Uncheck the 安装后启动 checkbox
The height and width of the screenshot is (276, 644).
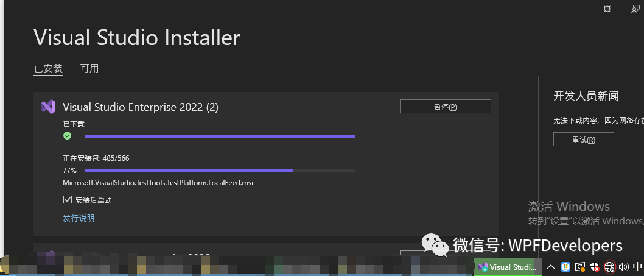point(68,200)
